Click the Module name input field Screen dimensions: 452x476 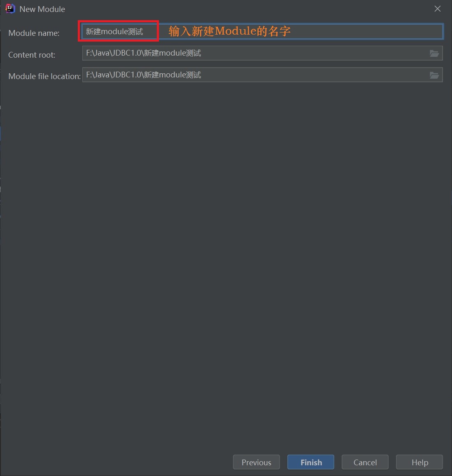pos(263,32)
